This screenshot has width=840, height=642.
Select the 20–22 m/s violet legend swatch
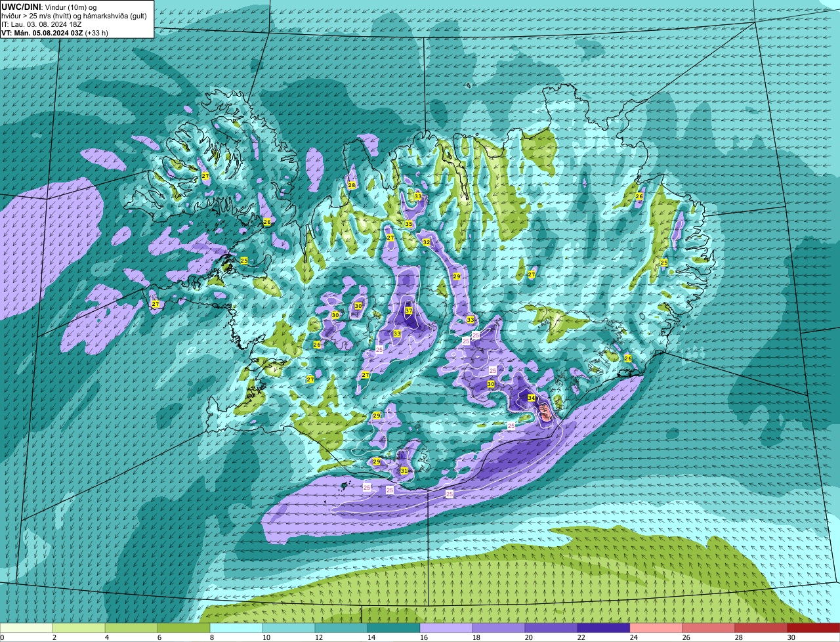click(551, 628)
